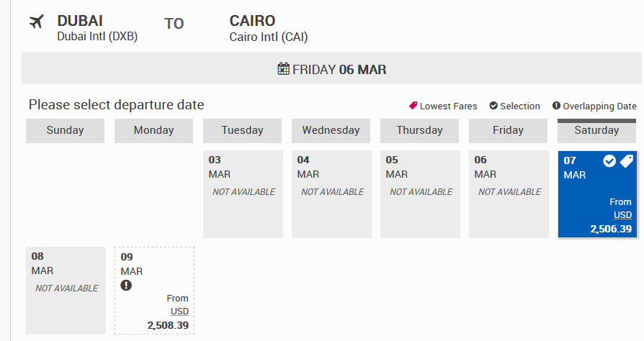This screenshot has height=341, width=644.
Task: Click the unavailable 08 Mar date cell
Action: (65, 291)
